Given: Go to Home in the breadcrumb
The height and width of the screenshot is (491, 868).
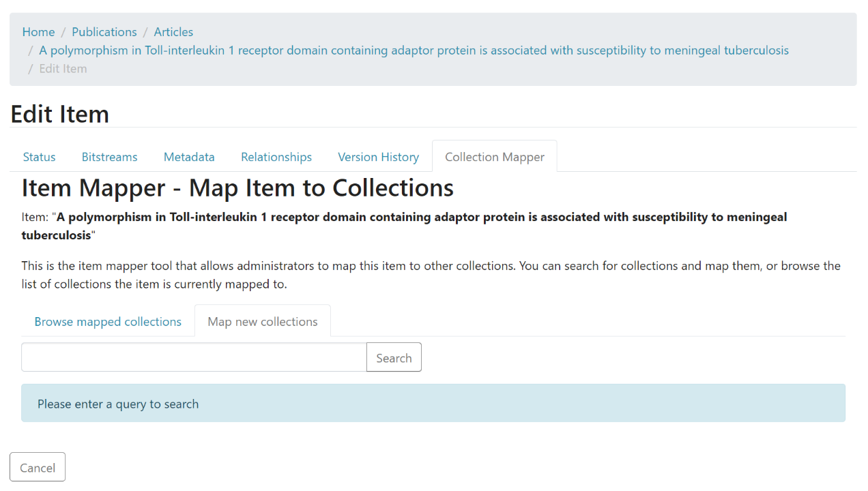Looking at the screenshot, I should pos(38,32).
